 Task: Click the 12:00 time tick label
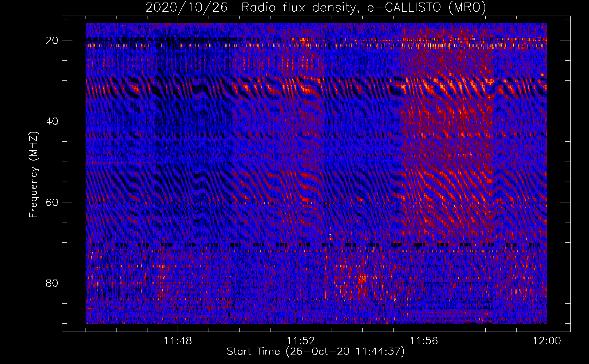(547, 341)
